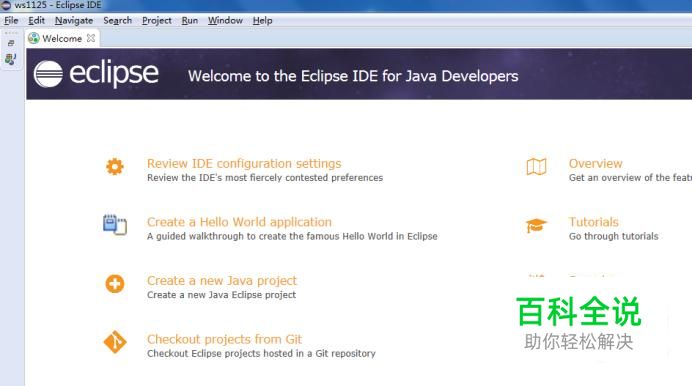The height and width of the screenshot is (386, 692).
Task: Click the restore view icon in left trim
Action: point(11,43)
